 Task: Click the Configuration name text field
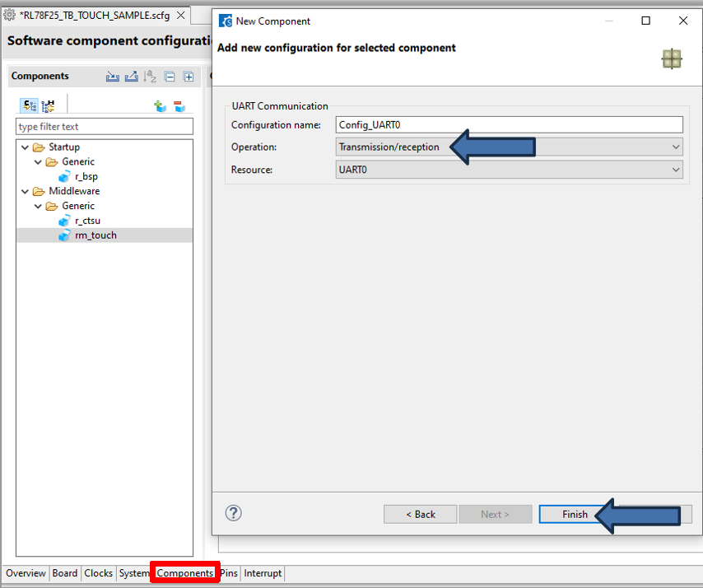click(510, 124)
